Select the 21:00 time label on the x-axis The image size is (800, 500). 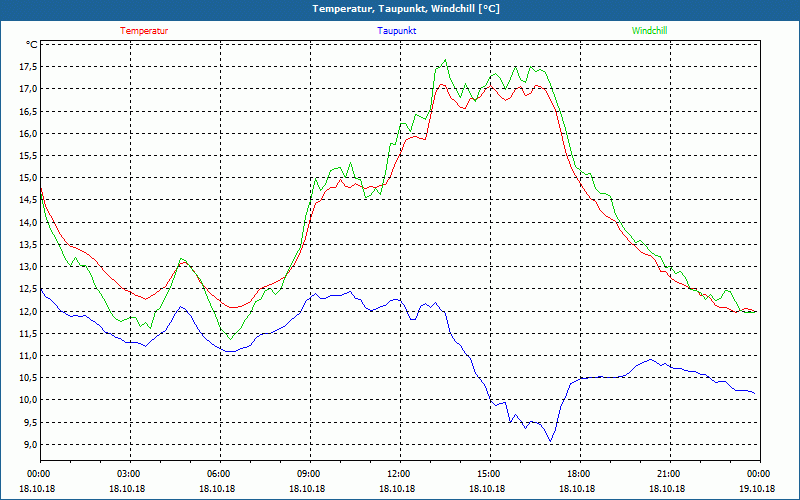(668, 473)
